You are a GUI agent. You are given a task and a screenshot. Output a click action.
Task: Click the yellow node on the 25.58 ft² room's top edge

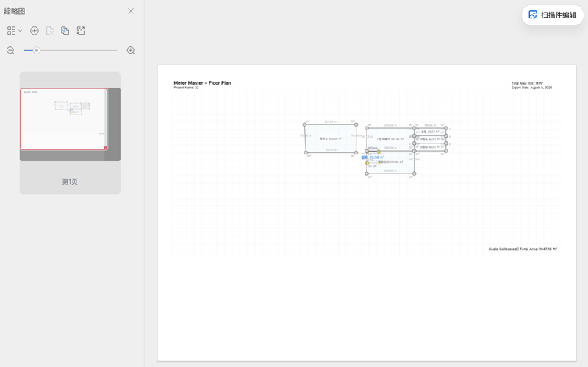coord(379,152)
